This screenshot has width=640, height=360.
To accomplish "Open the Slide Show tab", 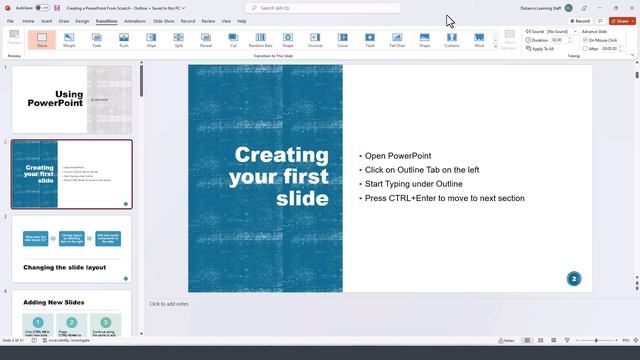I will pyautogui.click(x=164, y=21).
